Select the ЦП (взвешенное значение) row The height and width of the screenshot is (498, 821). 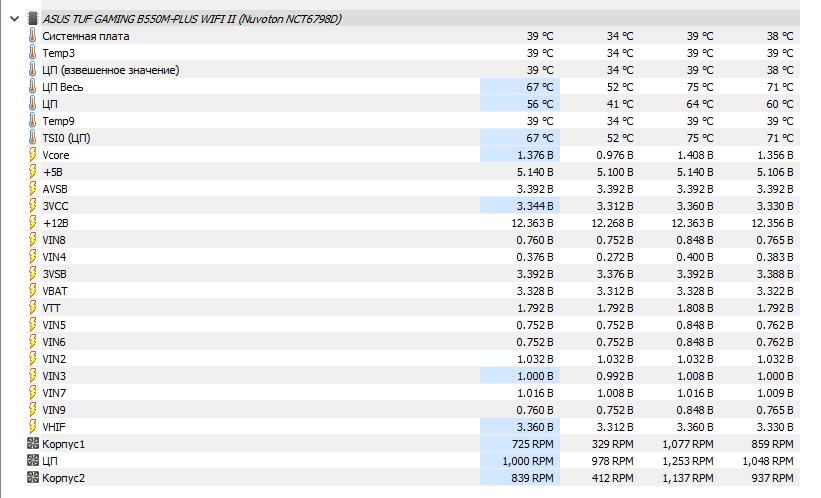(x=110, y=70)
